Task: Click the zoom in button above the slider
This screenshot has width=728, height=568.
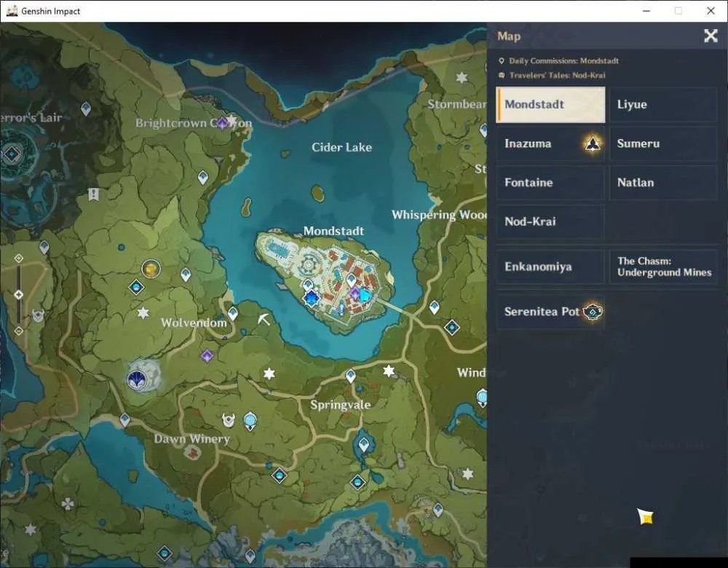Action: (x=19, y=258)
